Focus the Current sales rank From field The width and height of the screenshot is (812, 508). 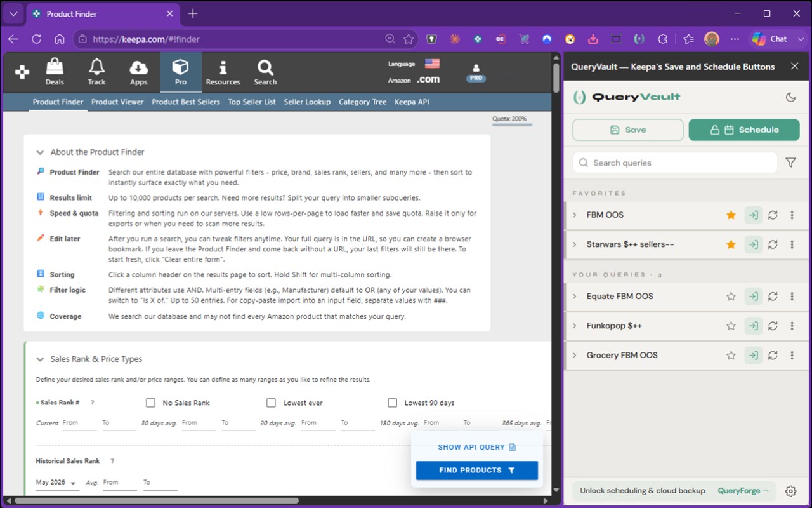coord(79,423)
